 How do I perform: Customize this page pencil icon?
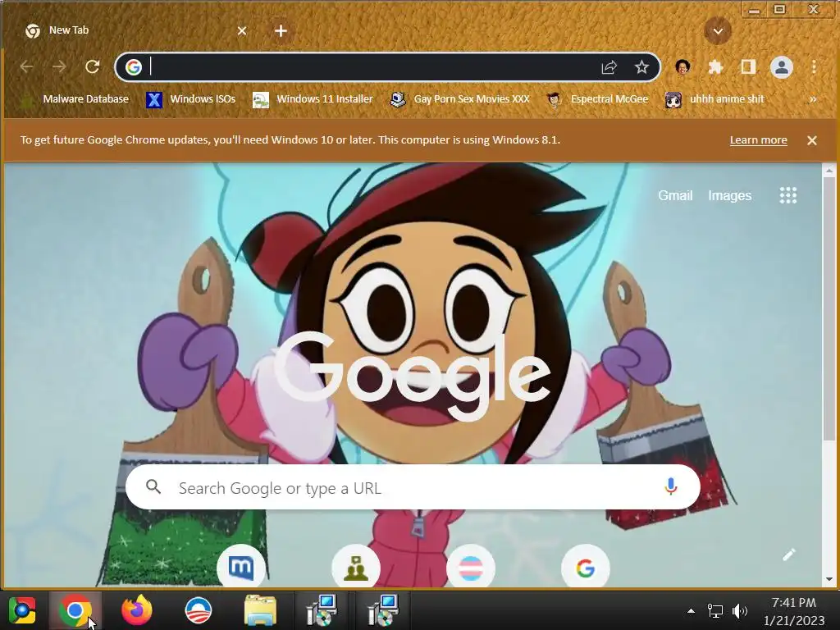[788, 555]
